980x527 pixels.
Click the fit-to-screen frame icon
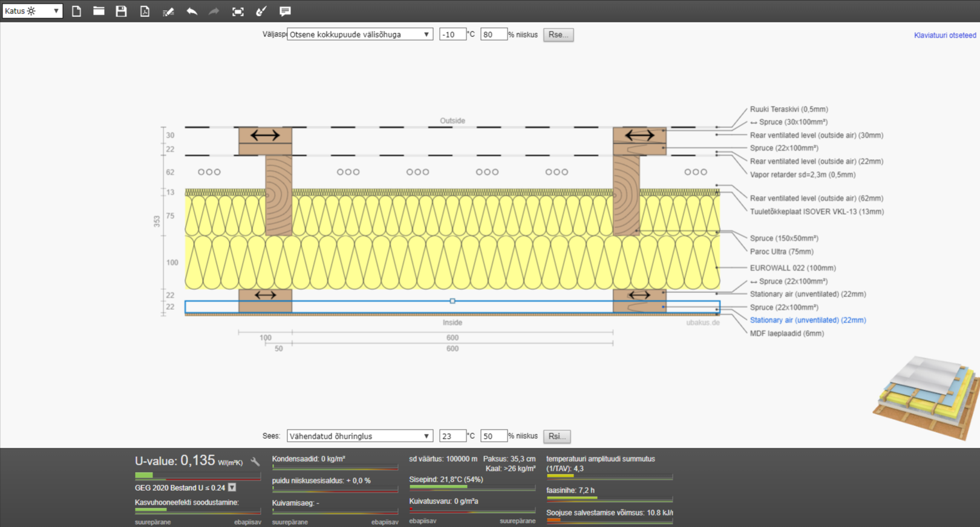coord(238,11)
